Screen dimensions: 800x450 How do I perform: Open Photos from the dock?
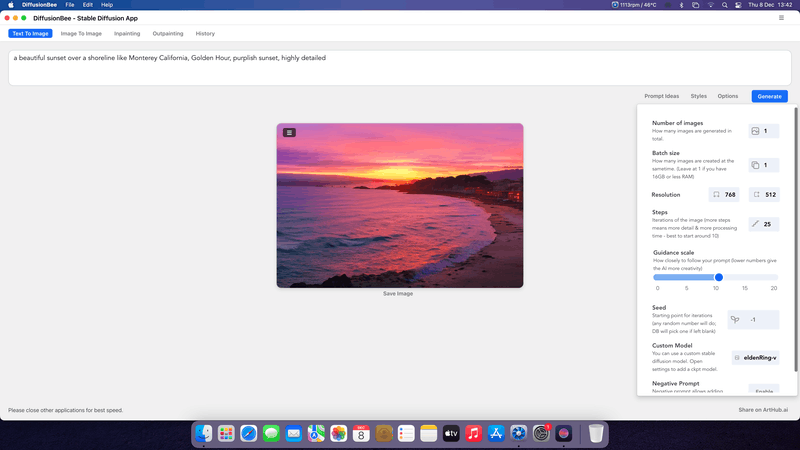[x=338, y=434]
